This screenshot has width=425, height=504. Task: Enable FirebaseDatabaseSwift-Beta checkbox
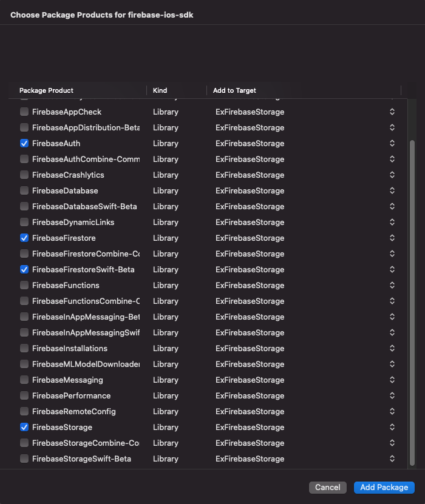[24, 206]
